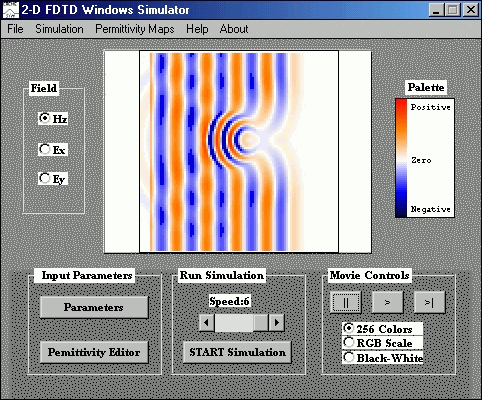Click the skip-to-end movie button
Screen dimensions: 482x400
point(429,302)
